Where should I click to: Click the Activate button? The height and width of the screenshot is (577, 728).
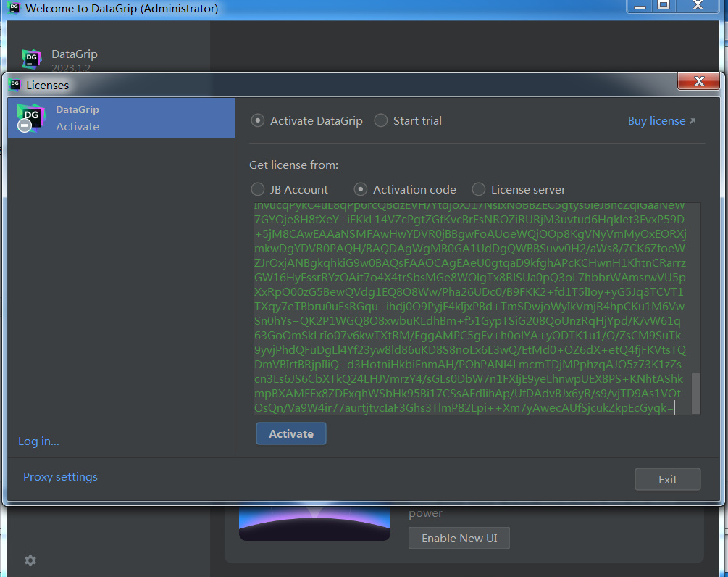tap(291, 433)
